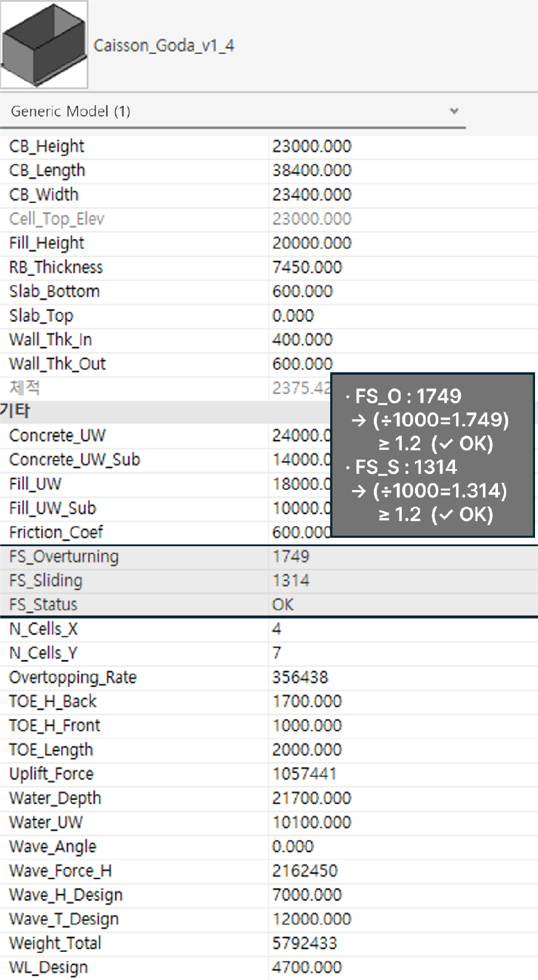Edit the WL_Design value 4700.000
The image size is (538, 980).
click(307, 967)
